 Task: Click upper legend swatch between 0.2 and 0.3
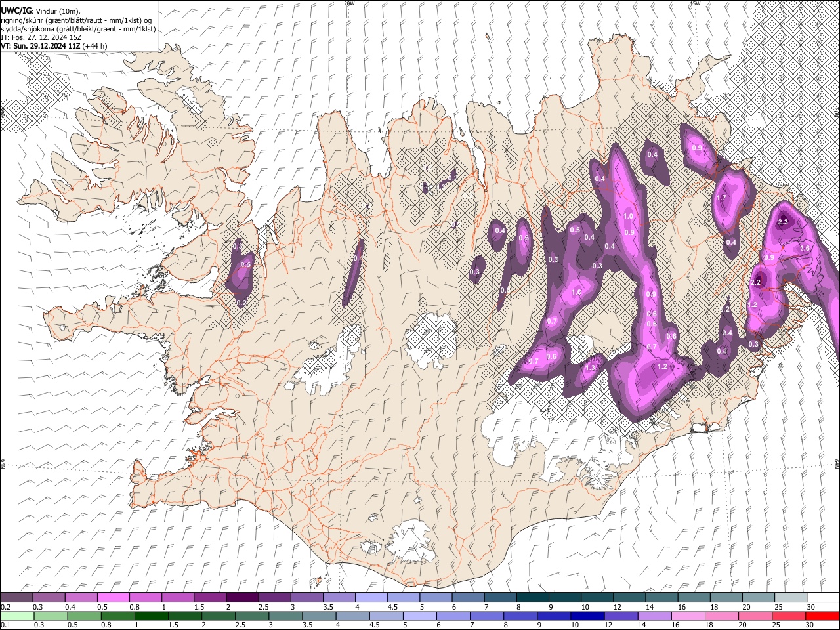[x=16, y=597]
